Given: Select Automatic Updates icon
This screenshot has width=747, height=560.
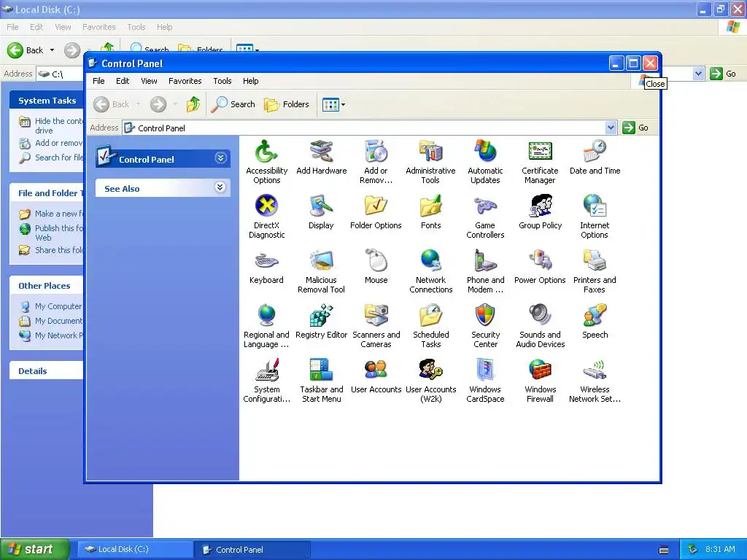Looking at the screenshot, I should point(485,152).
